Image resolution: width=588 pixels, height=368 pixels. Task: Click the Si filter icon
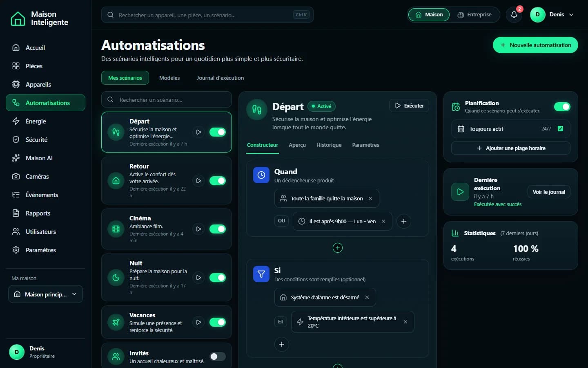(x=261, y=274)
